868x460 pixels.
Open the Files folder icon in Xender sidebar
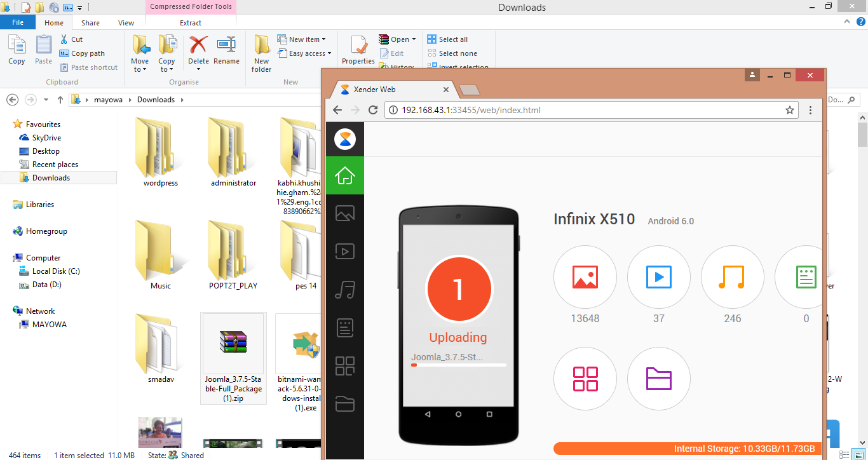pos(344,404)
